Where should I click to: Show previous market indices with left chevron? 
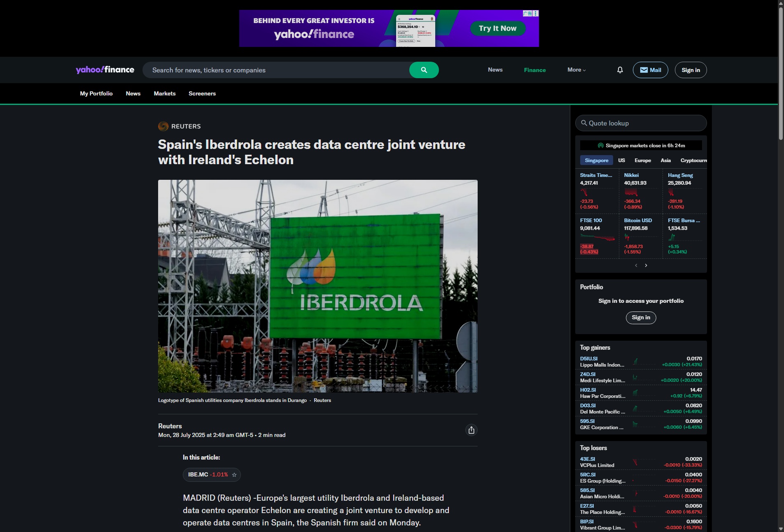(x=636, y=265)
